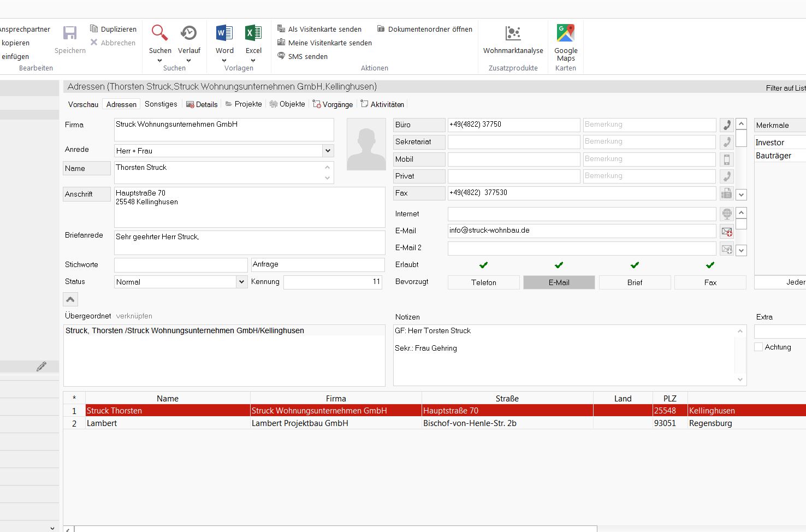
Task: Set Brief as preferred contact
Action: (x=635, y=282)
